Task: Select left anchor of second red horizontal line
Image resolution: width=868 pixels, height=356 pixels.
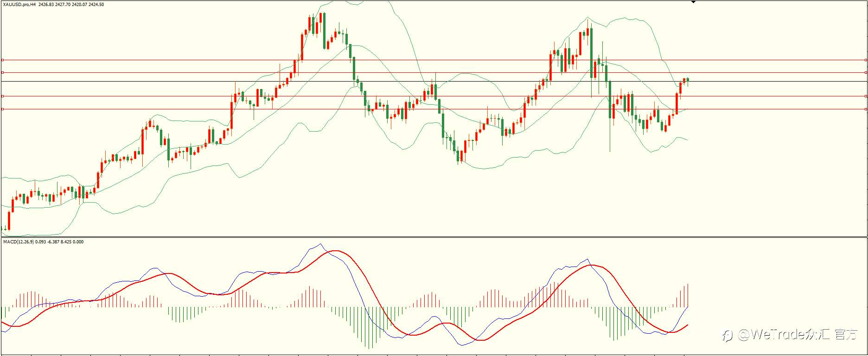Action: pos(2,72)
